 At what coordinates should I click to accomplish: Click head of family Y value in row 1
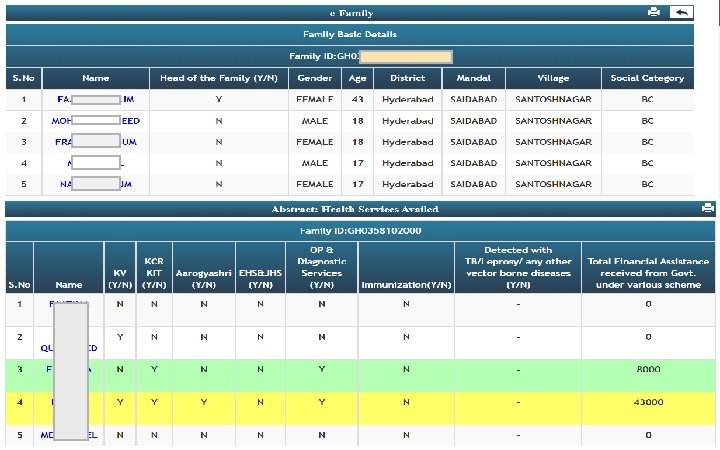(219, 99)
